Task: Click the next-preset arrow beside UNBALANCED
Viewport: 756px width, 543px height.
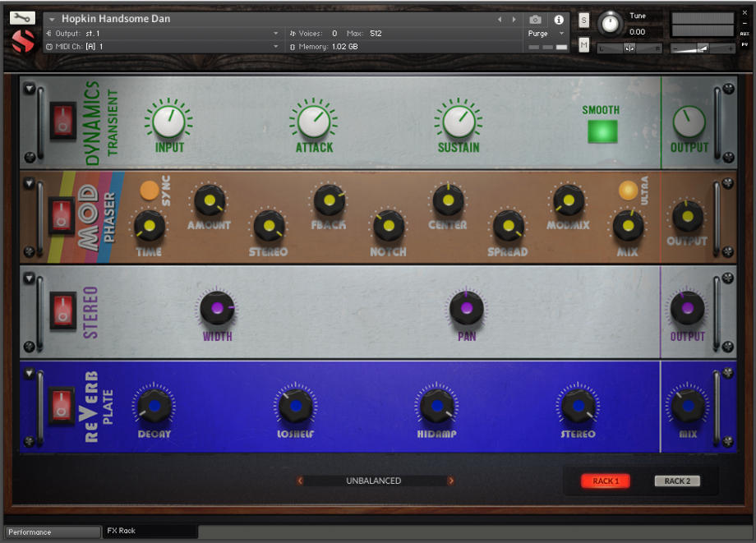Action: point(450,481)
